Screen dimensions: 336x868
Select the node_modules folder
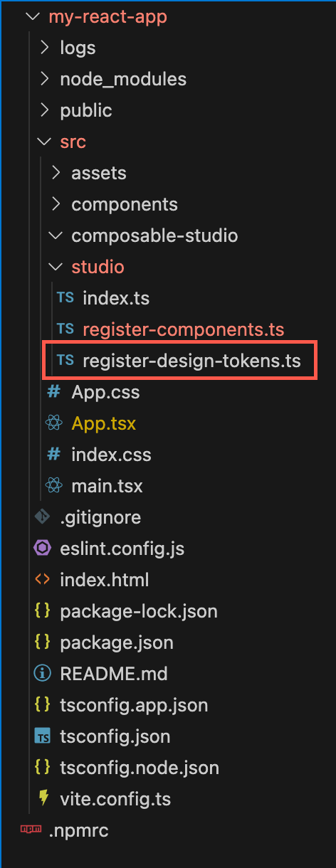tap(123, 80)
